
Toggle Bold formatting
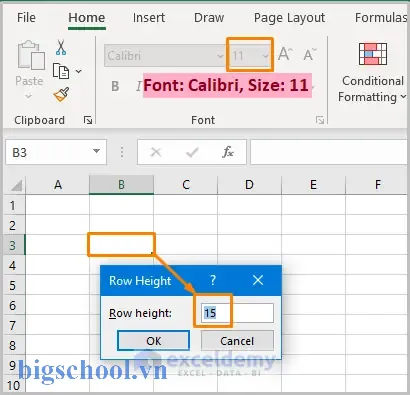pos(115,86)
